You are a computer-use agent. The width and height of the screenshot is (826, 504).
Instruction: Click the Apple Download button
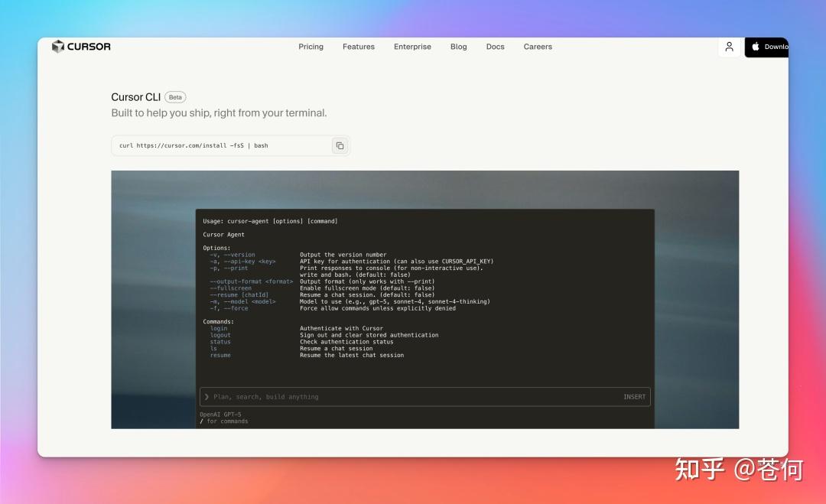766,47
